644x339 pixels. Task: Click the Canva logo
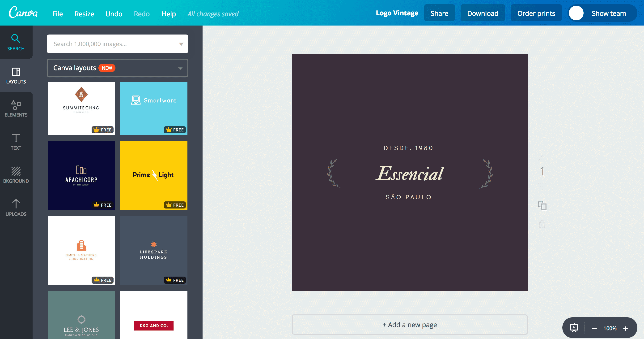pyautogui.click(x=23, y=13)
